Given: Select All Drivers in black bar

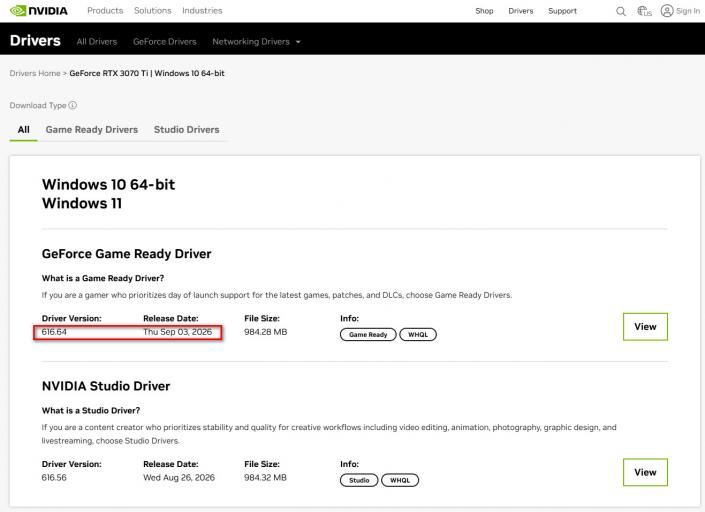Looking at the screenshot, I should [97, 41].
